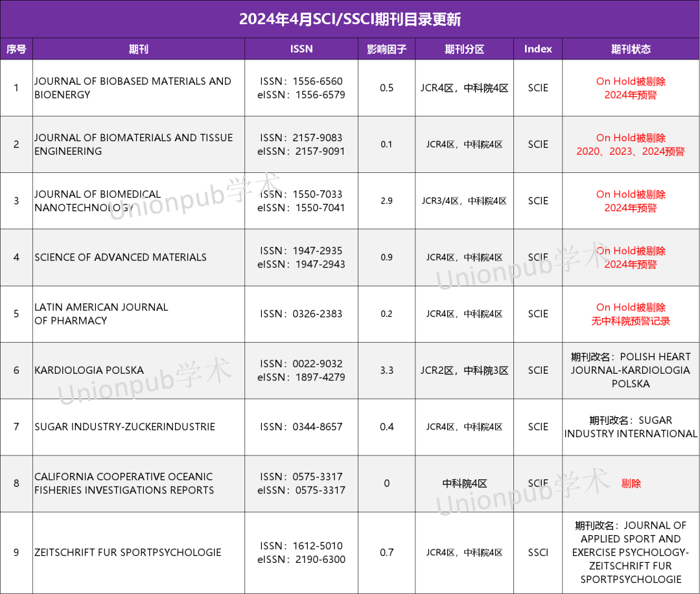Click impact factor '0' cell in row 8

click(x=386, y=483)
